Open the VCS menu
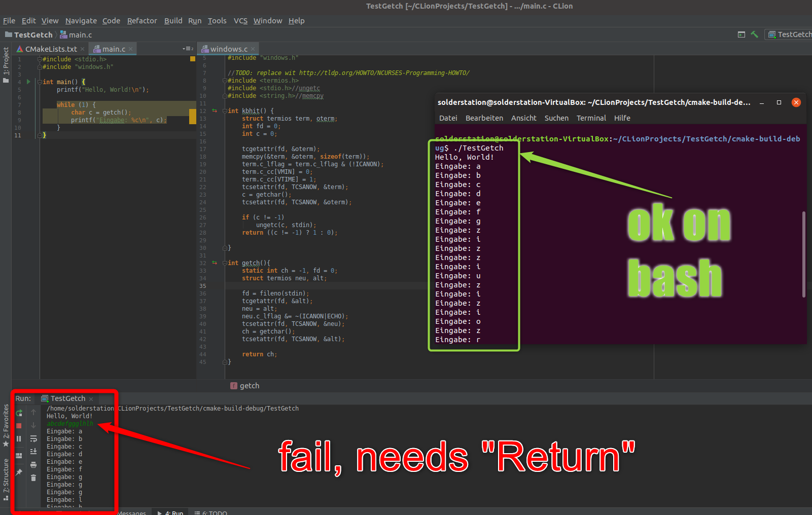Screen dimensions: 812x515 tap(240, 21)
